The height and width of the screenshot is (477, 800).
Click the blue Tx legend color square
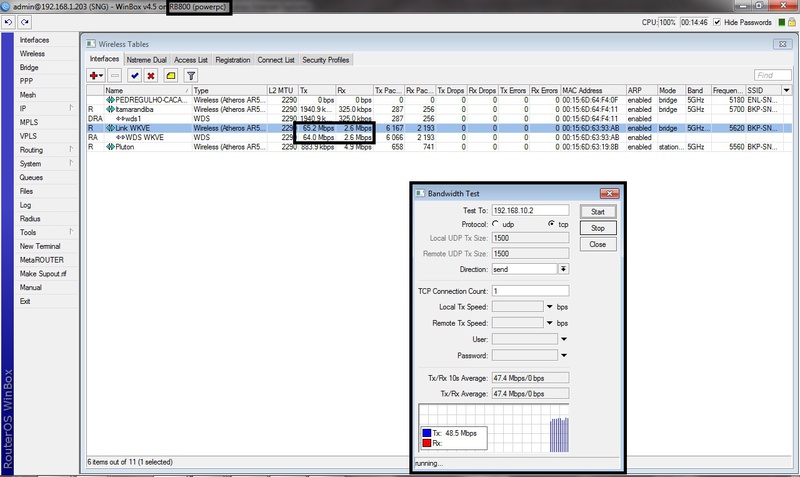click(x=426, y=433)
